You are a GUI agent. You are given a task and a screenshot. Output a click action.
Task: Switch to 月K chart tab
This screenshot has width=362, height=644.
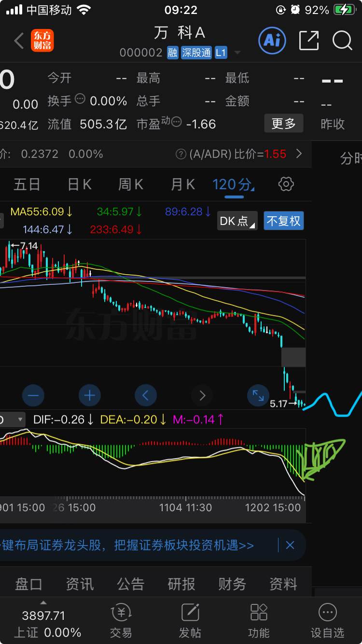coord(183,184)
